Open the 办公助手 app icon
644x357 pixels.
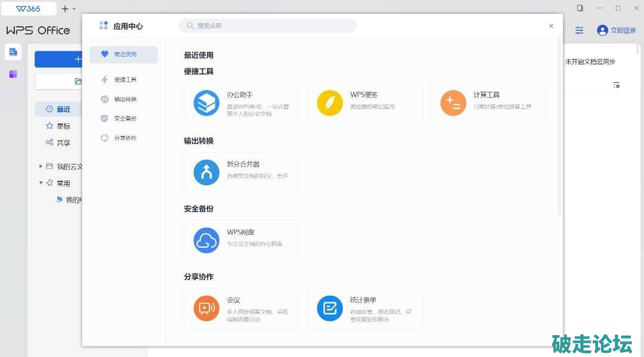(206, 103)
